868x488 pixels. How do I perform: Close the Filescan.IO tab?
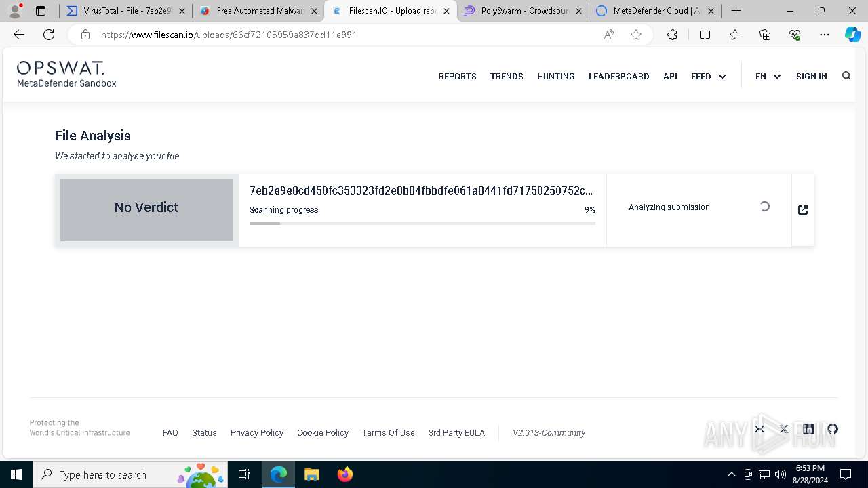pos(446,11)
